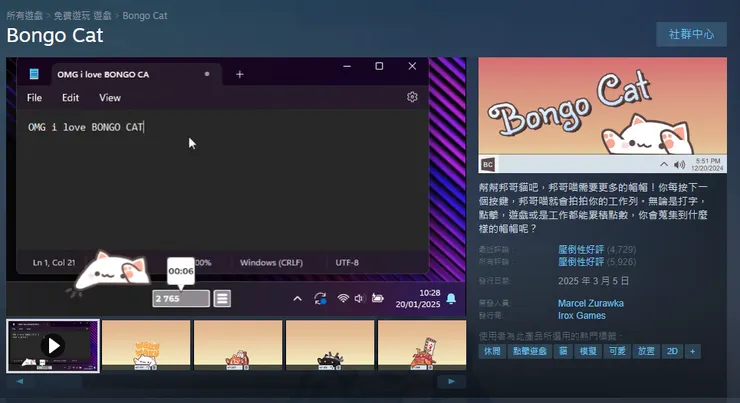Select the samurai cat screenshot thumbnail
This screenshot has height=403, width=740.
tap(422, 345)
